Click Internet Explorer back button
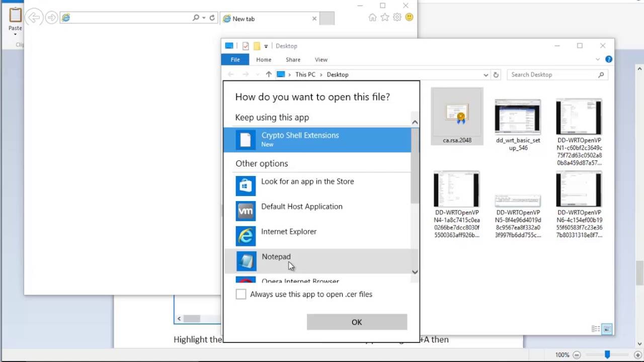Viewport: 644px width, 362px height. click(x=34, y=18)
